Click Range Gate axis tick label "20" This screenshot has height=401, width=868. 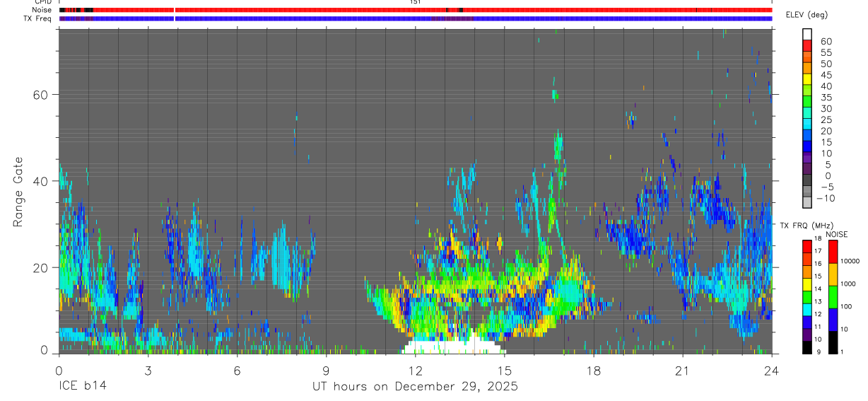40,267
